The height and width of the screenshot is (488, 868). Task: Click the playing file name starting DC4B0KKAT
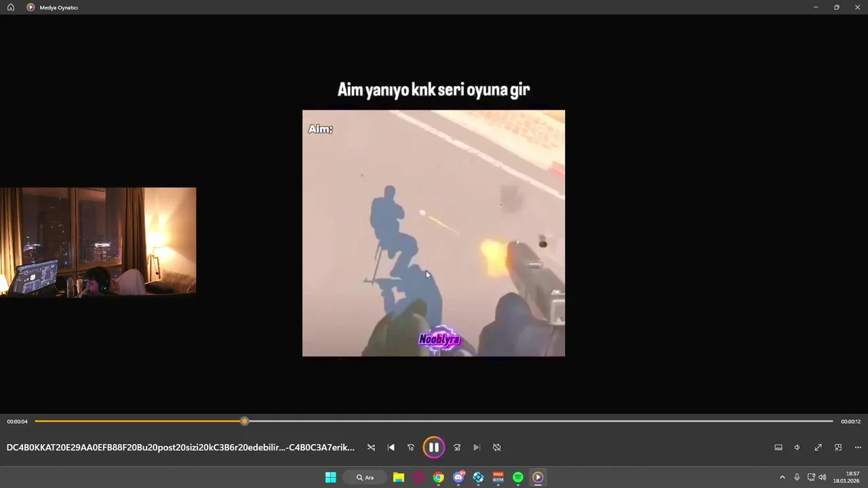180,447
